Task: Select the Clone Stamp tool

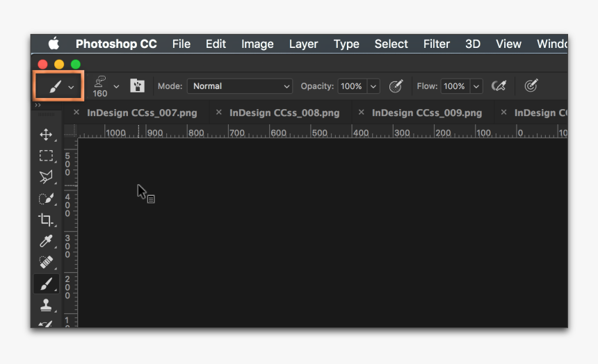Action: point(46,306)
